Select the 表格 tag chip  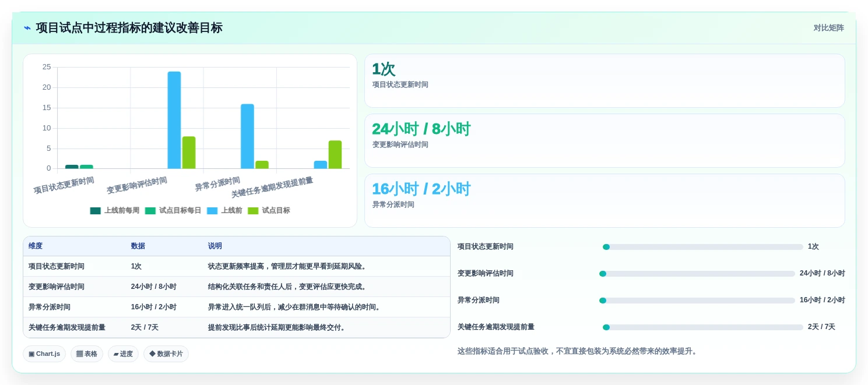tap(87, 354)
